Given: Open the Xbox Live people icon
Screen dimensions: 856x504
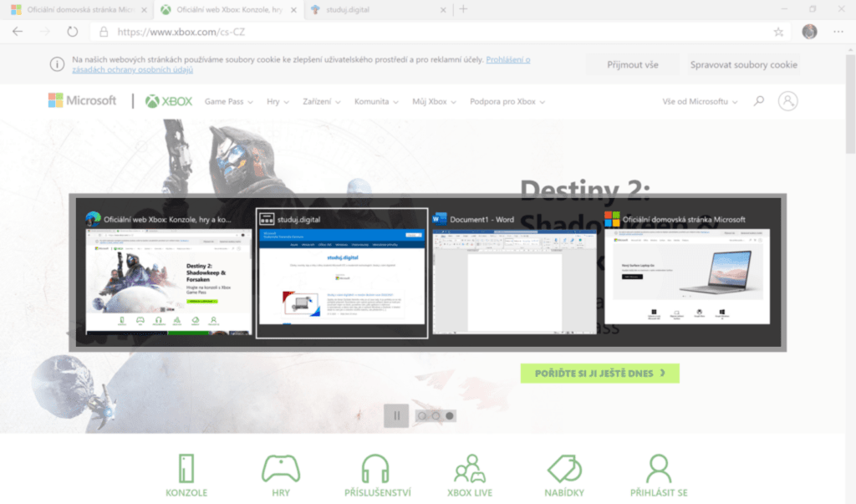Looking at the screenshot, I should point(470,468).
